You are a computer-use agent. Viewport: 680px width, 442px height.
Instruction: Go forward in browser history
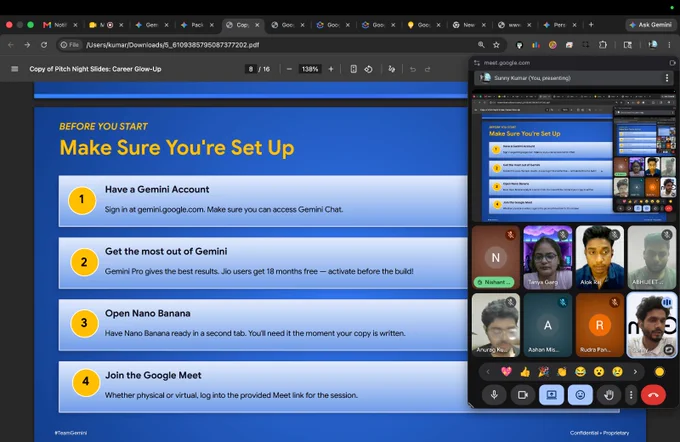[x=27, y=45]
